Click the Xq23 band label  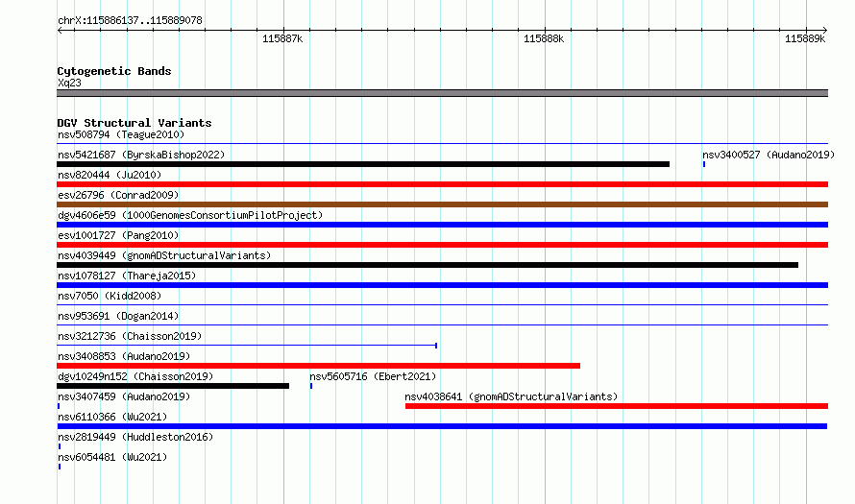pyautogui.click(x=69, y=83)
